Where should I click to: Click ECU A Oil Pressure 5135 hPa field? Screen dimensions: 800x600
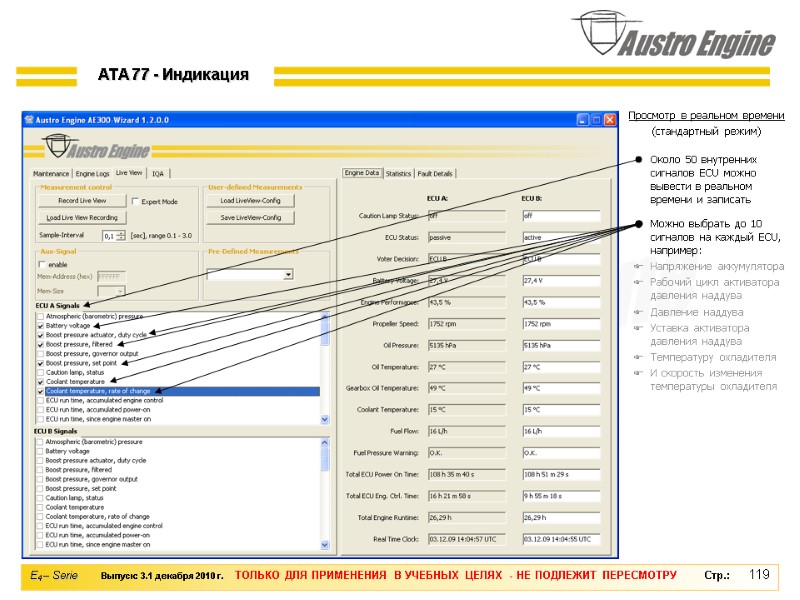[467, 345]
